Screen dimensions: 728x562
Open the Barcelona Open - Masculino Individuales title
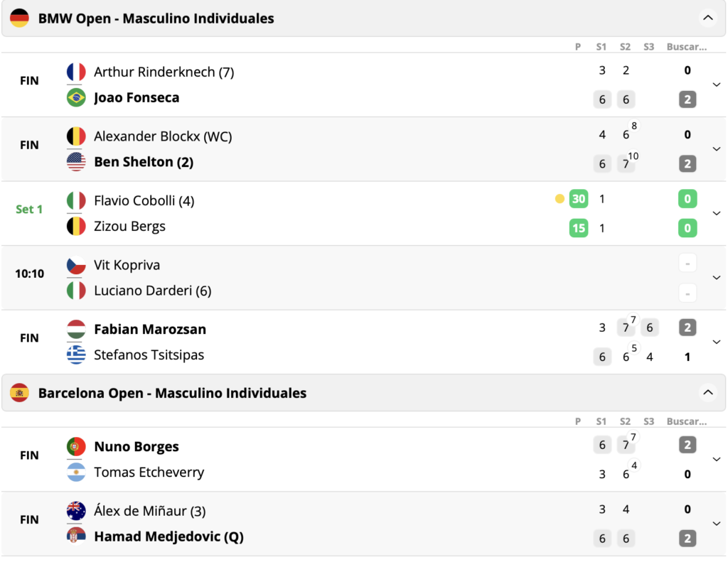pos(172,393)
